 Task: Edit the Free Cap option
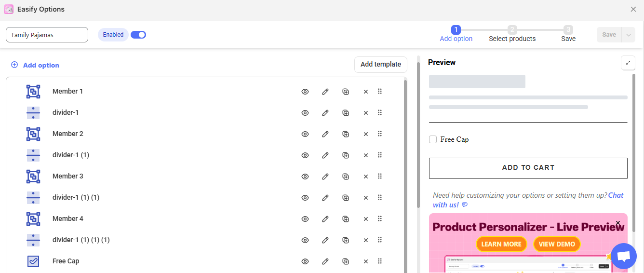point(325,261)
